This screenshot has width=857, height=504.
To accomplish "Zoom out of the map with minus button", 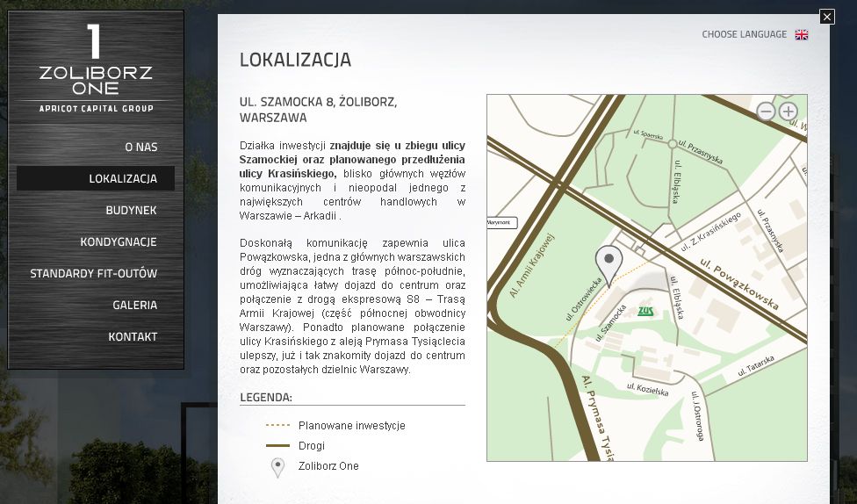I will 766,112.
